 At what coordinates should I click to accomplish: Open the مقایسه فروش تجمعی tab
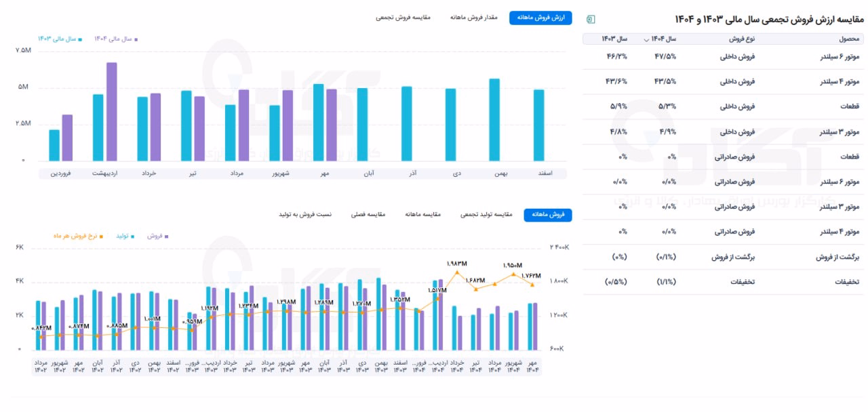point(403,18)
